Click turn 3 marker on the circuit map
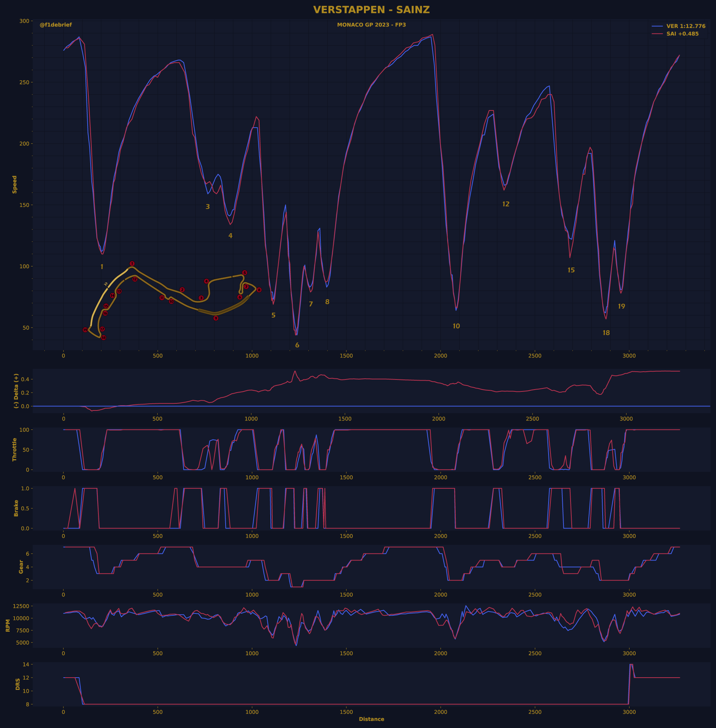This screenshot has width=716, height=728. point(201,298)
